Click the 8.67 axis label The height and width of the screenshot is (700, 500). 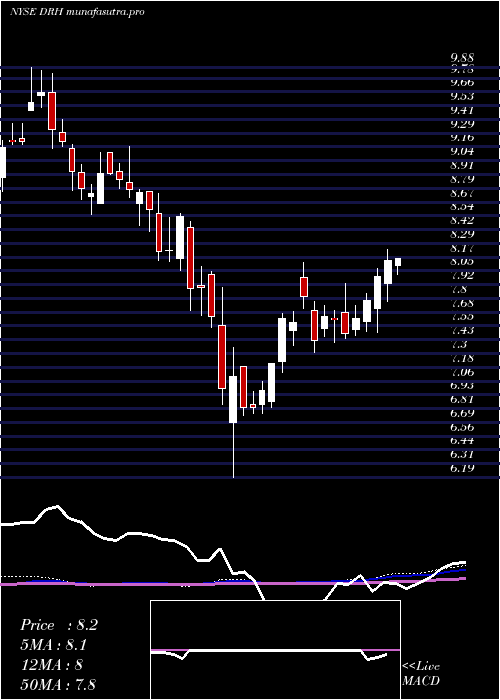click(462, 193)
